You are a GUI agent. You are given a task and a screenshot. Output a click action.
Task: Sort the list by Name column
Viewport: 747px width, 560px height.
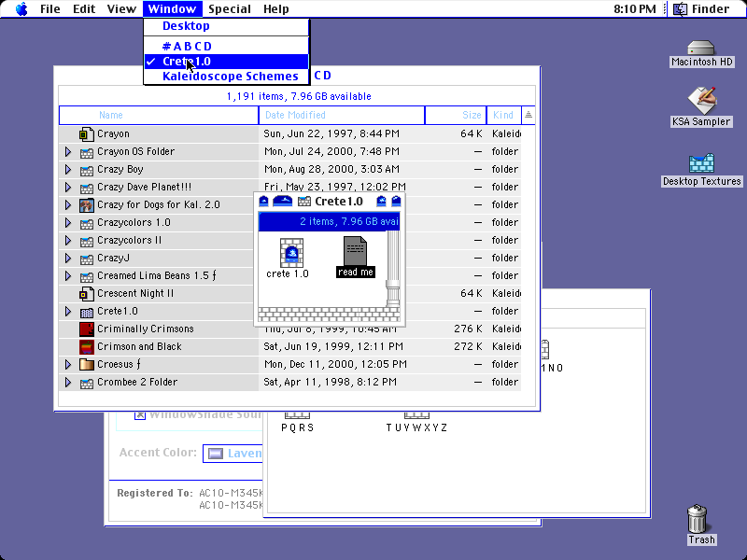coord(159,115)
